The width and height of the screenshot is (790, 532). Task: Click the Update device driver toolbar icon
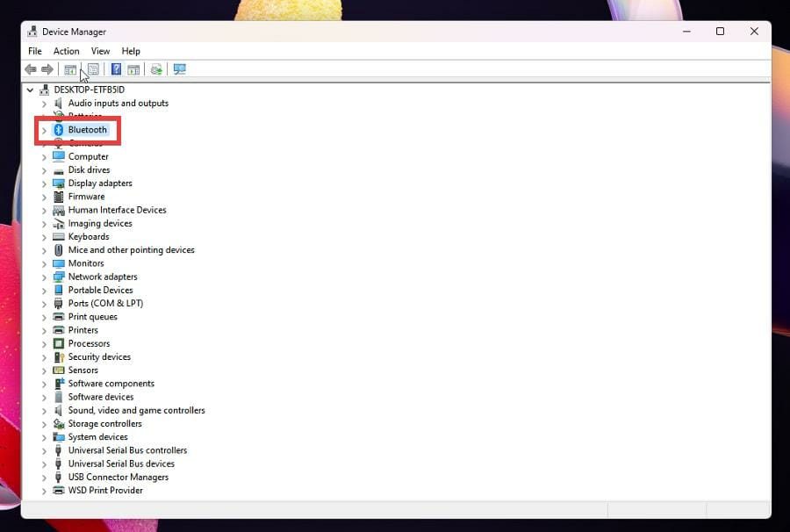[x=156, y=69]
